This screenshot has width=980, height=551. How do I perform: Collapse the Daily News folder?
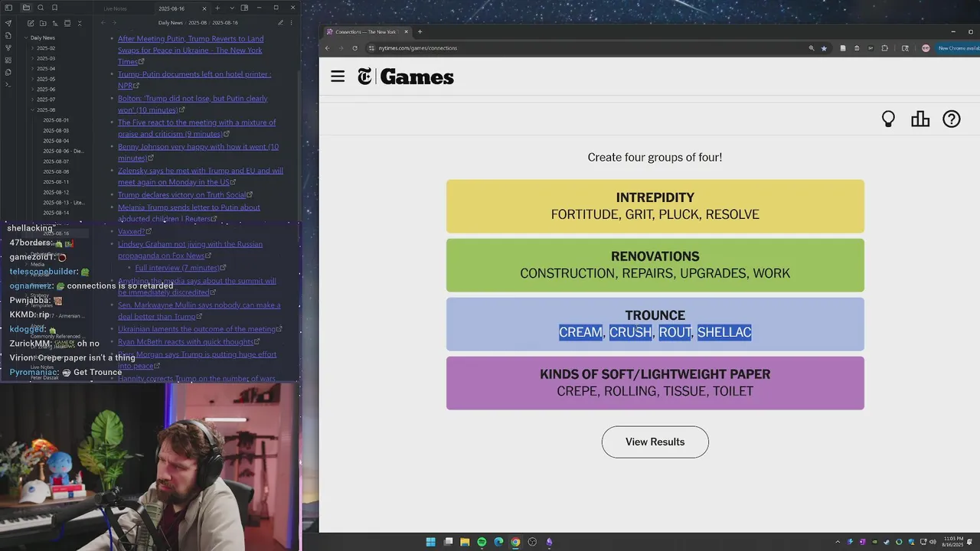coord(42,37)
